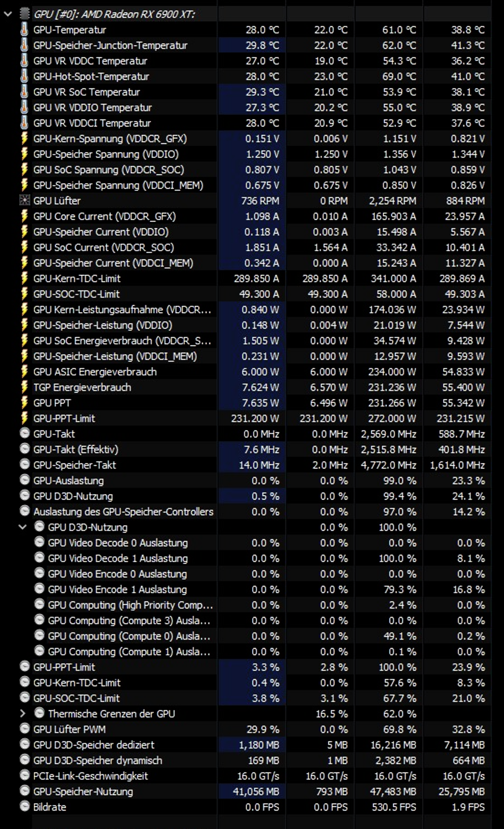Image resolution: width=504 pixels, height=829 pixels.
Task: Collapse the AMD Radeon RX 6900 XT group
Action: (x=8, y=14)
